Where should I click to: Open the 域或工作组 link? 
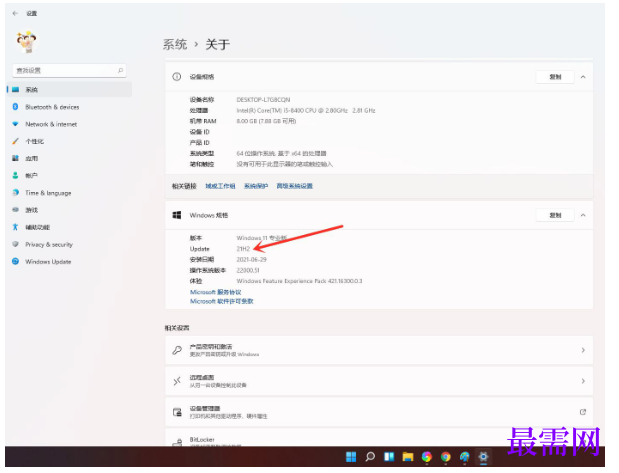pyautogui.click(x=220, y=186)
